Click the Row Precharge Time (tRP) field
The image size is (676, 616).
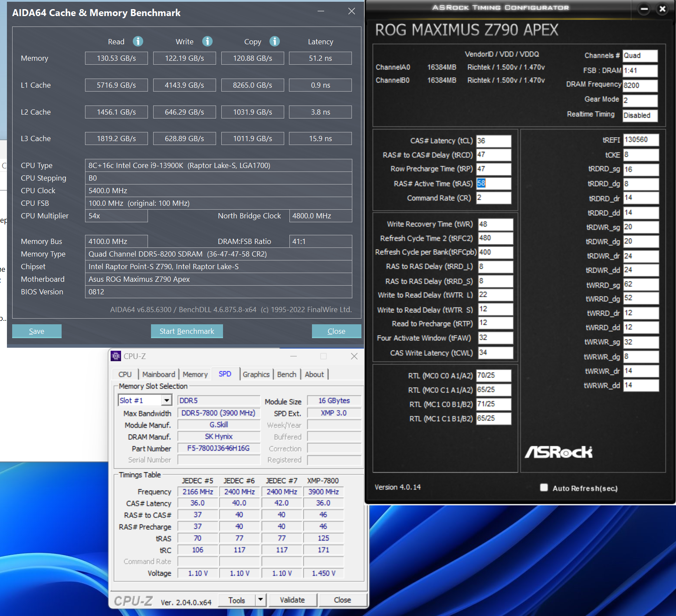pyautogui.click(x=494, y=169)
